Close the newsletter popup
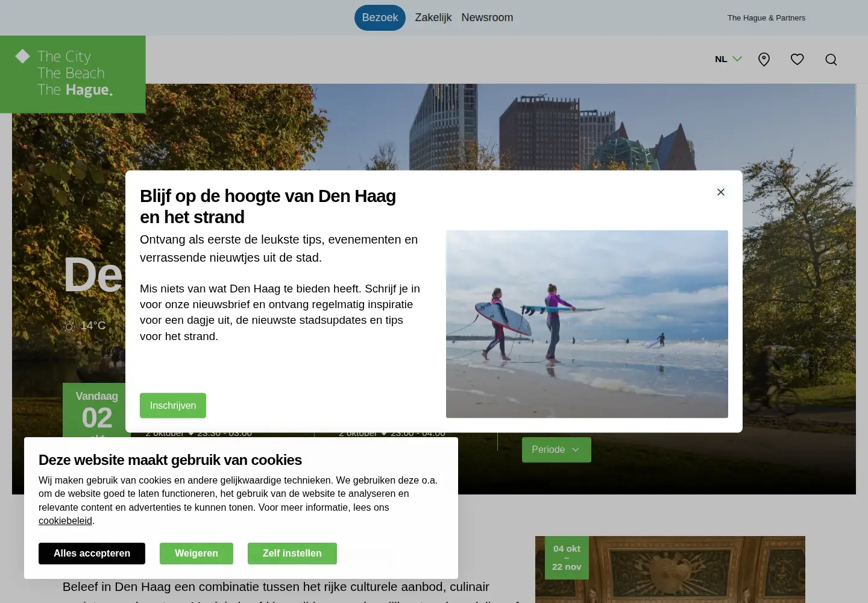Viewport: 868px width, 603px height. (x=720, y=192)
